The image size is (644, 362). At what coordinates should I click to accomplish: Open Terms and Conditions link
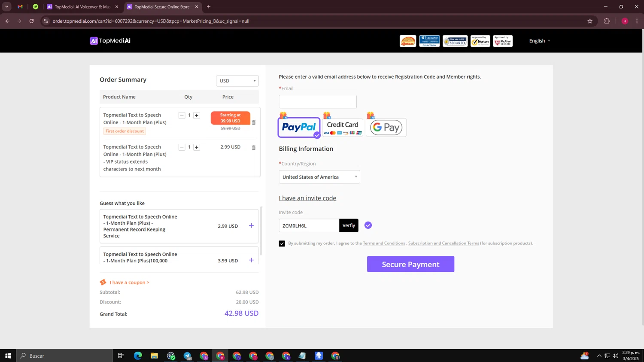(384, 243)
